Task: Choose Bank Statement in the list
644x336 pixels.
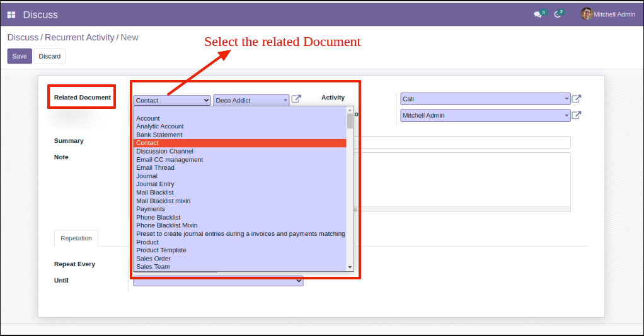Action: coord(240,135)
